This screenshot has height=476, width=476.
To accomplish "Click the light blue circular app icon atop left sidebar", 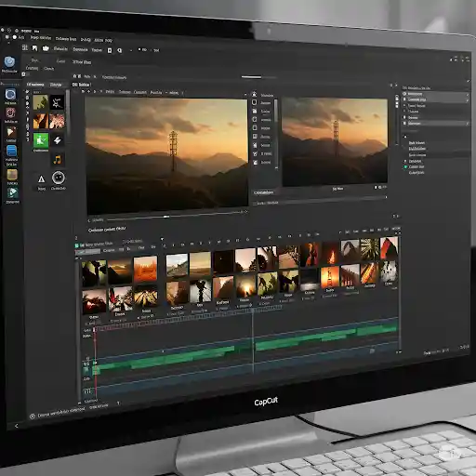I will pos(10,62).
